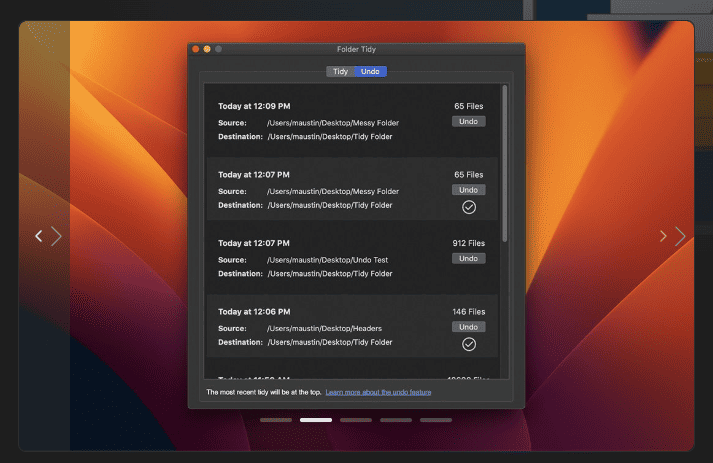Click the /Users/maustin/Desktop/Undo Test source path
713x463 pixels.
[x=327, y=260]
